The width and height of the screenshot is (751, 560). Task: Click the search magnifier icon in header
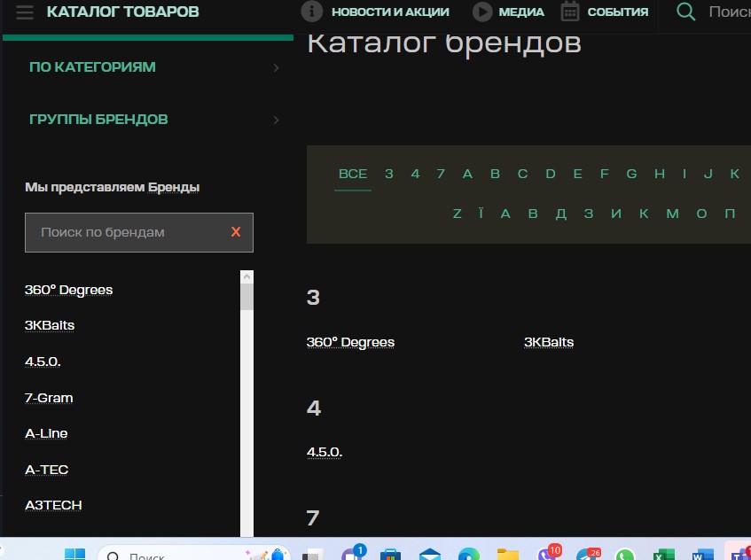[686, 11]
